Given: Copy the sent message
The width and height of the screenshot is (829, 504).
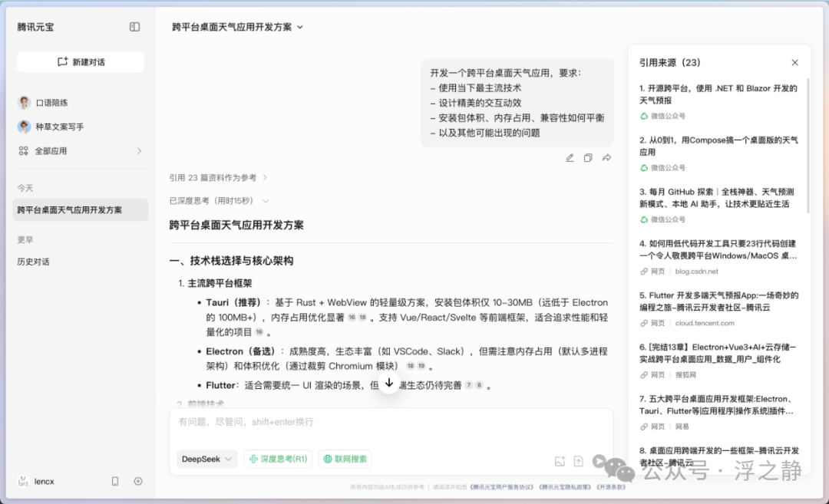Looking at the screenshot, I should click(x=588, y=157).
